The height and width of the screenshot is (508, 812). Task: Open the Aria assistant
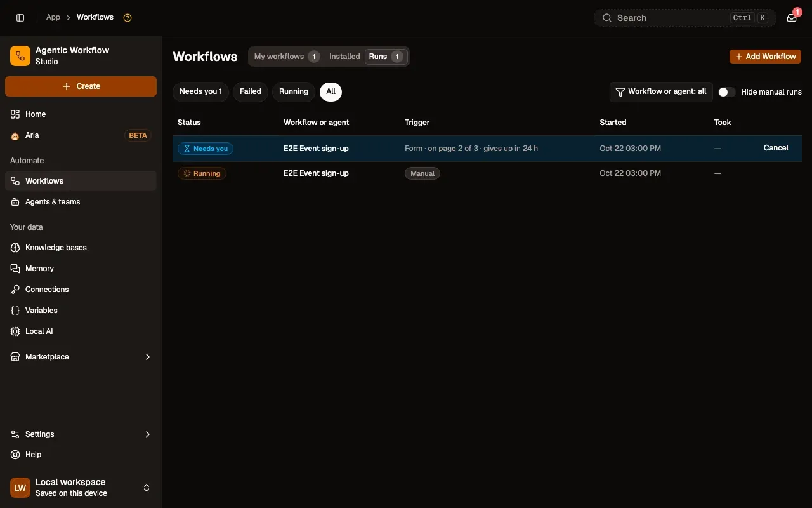point(81,135)
